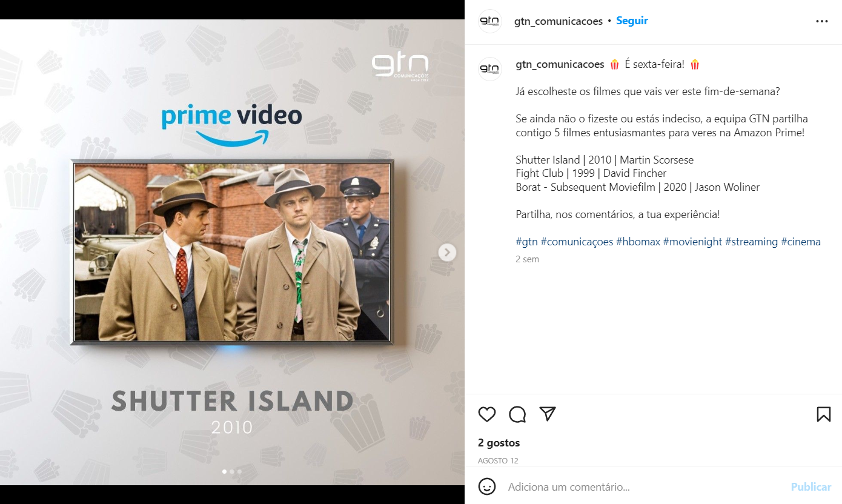Open gtn_comunicacoes username in header
The image size is (842, 504).
click(559, 21)
